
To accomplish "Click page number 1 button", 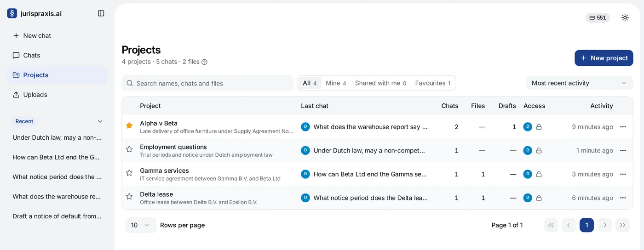I will pos(586,225).
